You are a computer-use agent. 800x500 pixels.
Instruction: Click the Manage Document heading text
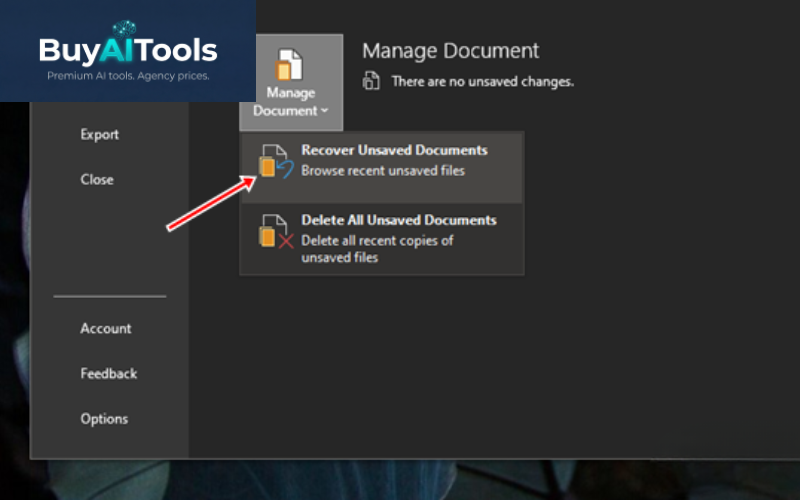click(x=451, y=51)
